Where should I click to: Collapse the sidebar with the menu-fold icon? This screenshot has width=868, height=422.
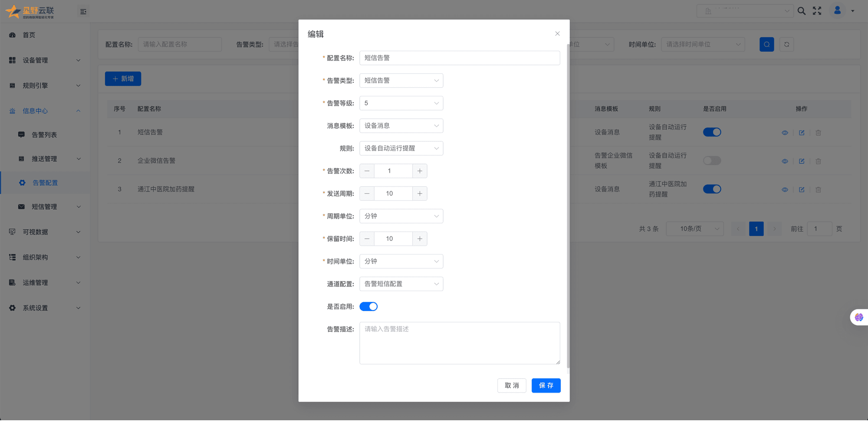click(x=83, y=12)
